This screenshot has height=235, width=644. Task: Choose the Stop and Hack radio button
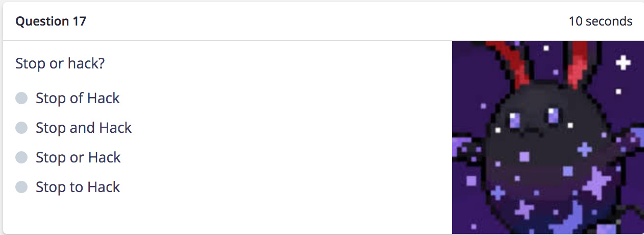coord(21,128)
